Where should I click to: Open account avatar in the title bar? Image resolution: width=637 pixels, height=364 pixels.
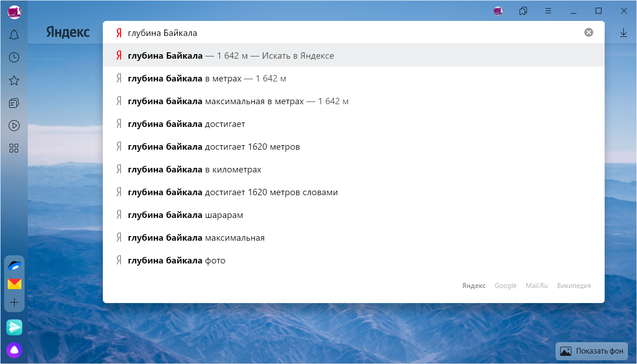(x=498, y=11)
